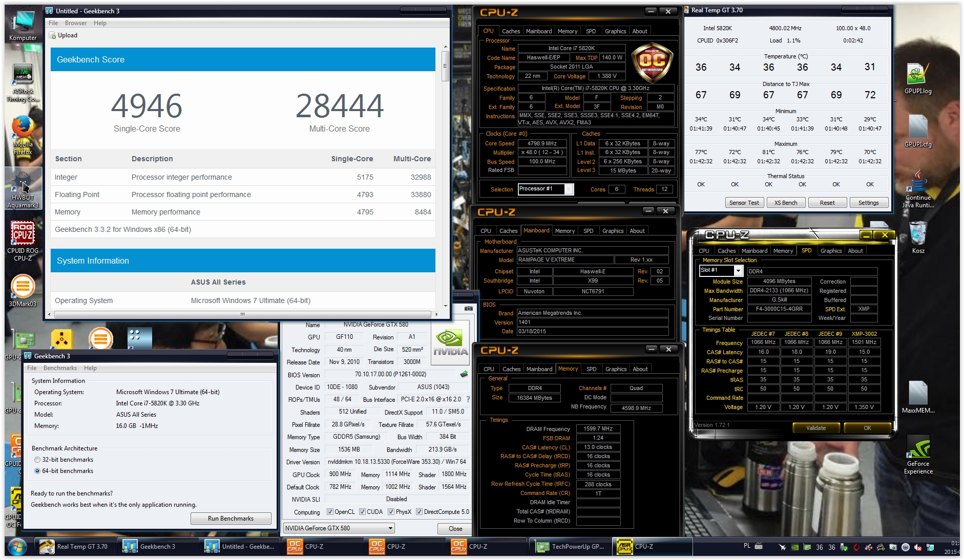Open Settings in Real Temp
Viewport: 964px width, 560px height.
click(x=869, y=203)
